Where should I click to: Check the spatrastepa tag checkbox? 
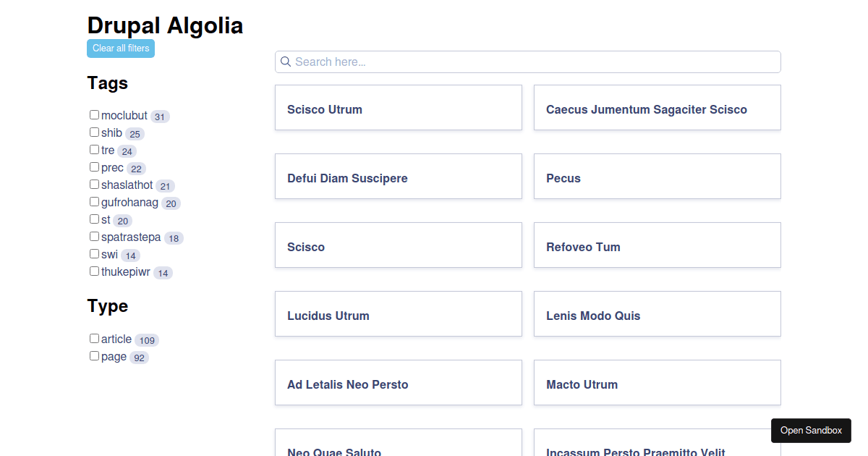point(94,237)
